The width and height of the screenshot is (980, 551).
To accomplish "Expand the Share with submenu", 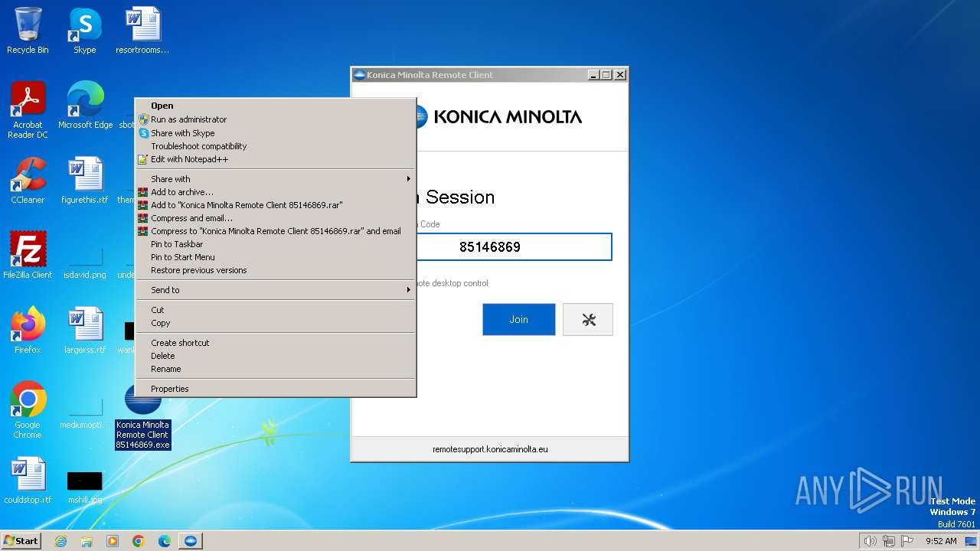I will pos(276,179).
